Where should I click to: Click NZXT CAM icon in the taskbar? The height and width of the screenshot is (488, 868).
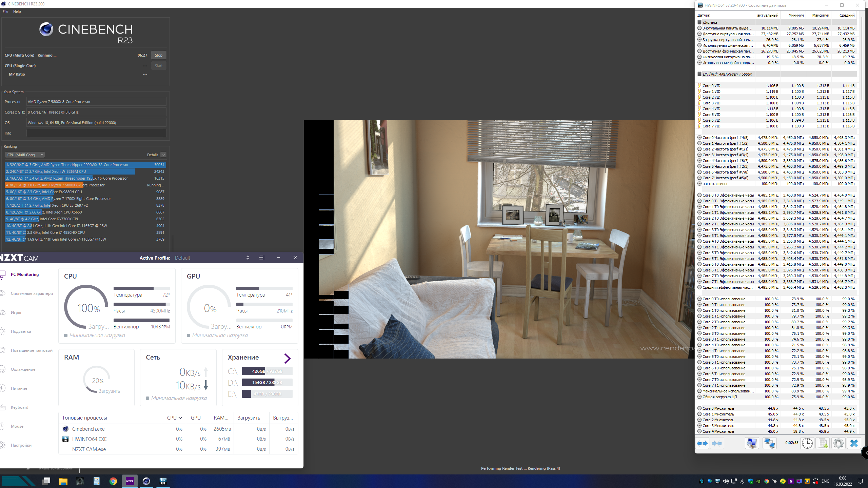click(130, 481)
